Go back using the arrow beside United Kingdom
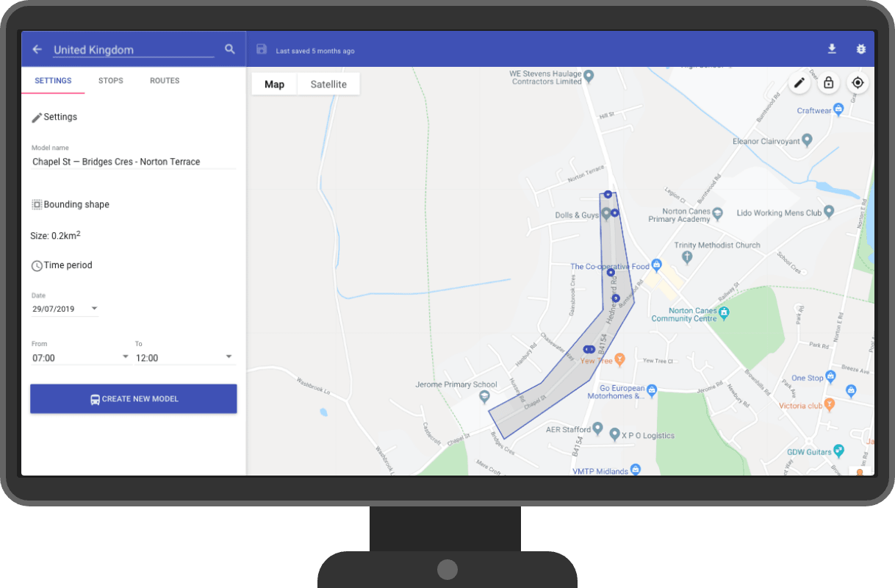 (x=37, y=49)
